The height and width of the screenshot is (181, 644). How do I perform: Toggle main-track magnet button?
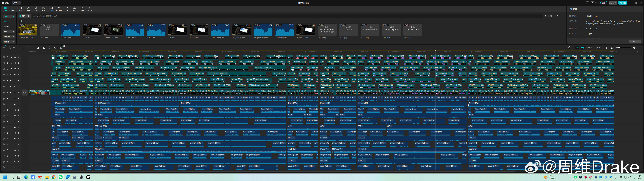[577, 48]
